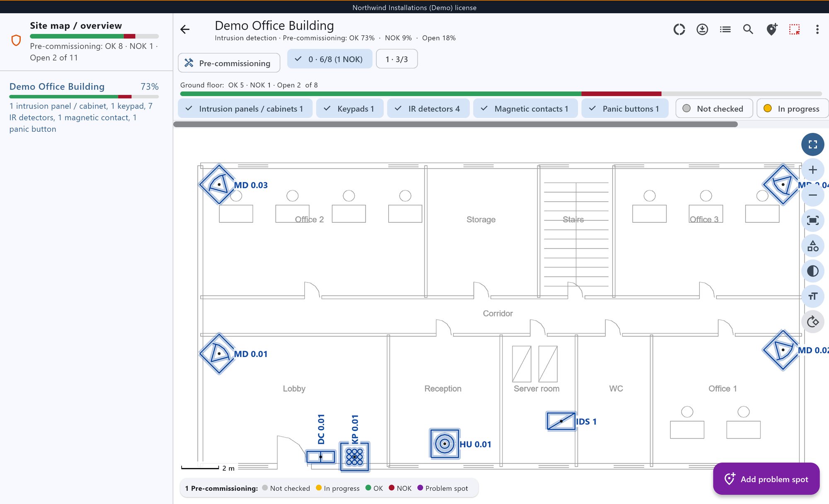Toggle the Not checked status filter
Viewport: 829px width, 504px height.
pyautogui.click(x=714, y=109)
